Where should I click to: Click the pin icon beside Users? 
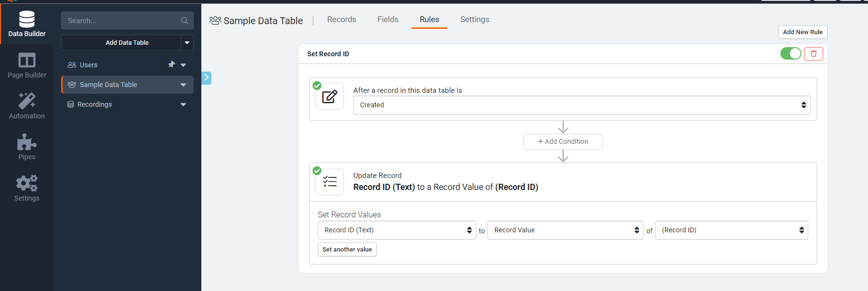171,64
